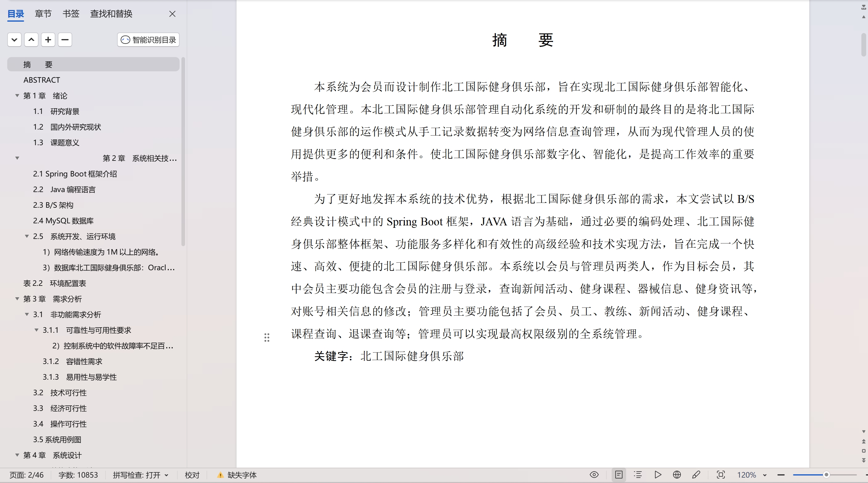The image size is (868, 483).
Task: Click 页面: 2/46 page indicator
Action: click(26, 475)
